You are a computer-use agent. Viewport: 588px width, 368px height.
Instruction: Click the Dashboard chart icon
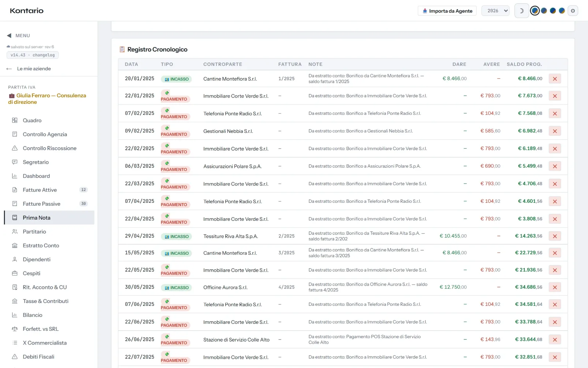pos(15,176)
